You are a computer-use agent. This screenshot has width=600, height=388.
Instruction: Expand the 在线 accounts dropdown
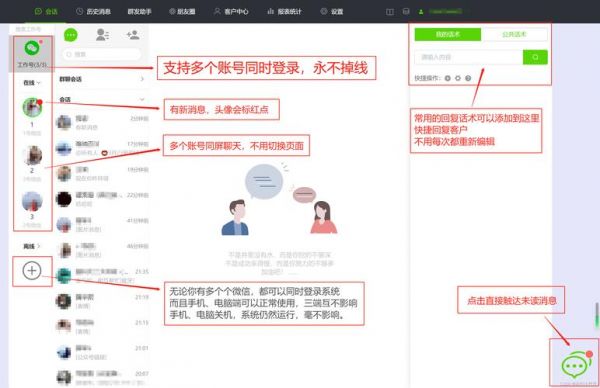(32, 83)
